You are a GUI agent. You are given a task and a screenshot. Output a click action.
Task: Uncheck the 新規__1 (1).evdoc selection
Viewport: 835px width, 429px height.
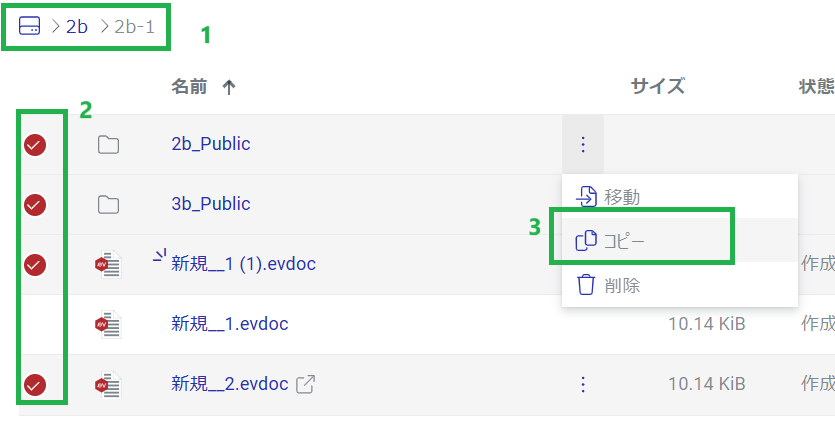pos(35,265)
